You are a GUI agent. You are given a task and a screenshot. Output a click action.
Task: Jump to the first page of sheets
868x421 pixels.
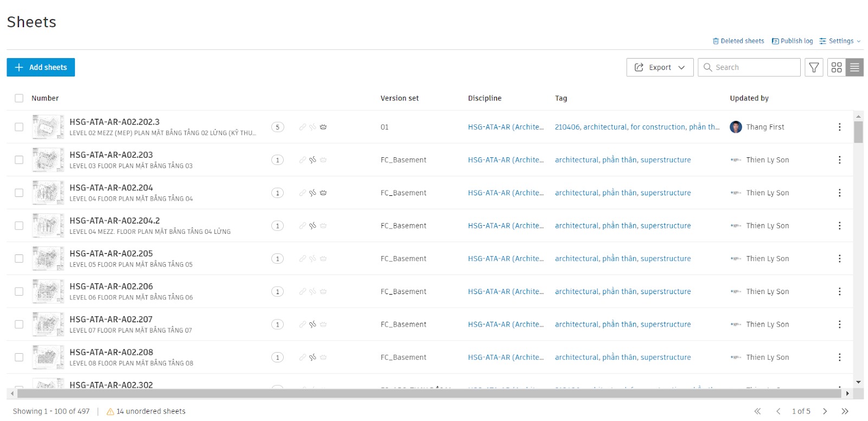pyautogui.click(x=758, y=411)
